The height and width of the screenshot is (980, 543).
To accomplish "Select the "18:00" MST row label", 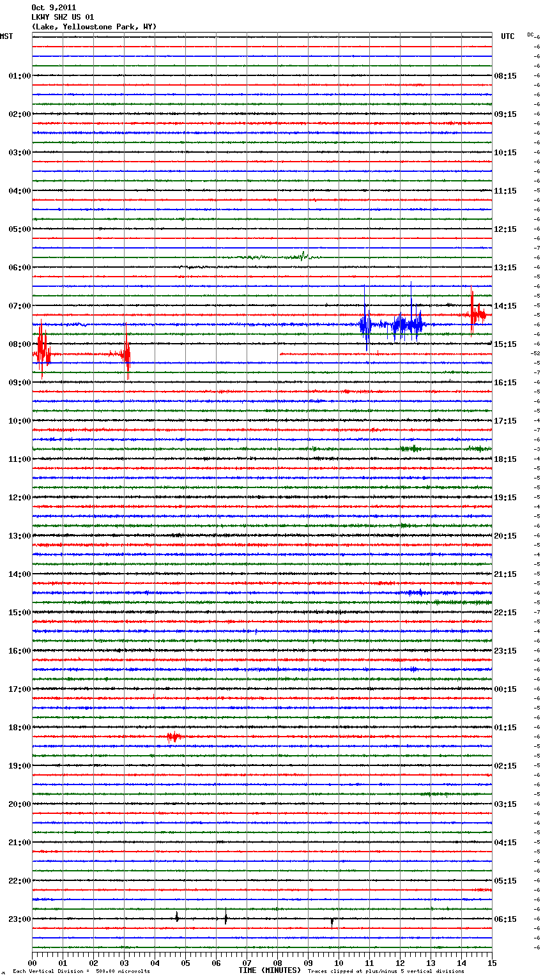I will (20, 728).
